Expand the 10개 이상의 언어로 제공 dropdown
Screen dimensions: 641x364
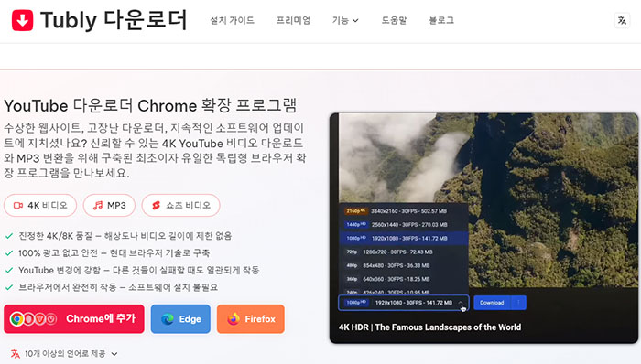pyautogui.click(x=65, y=354)
